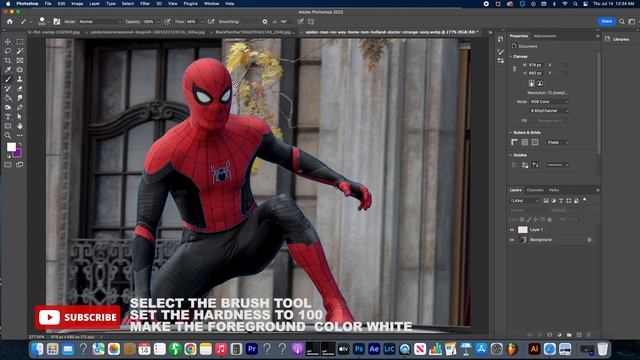
Task: Toggle pressure for opacity icon
Action: [x=167, y=22]
